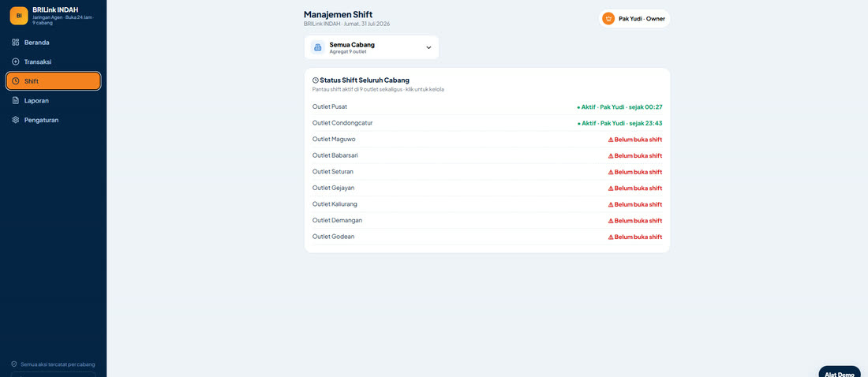Screen dimensions: 868x377
Task: Open Outlet Condongcatur active shift row
Action: (x=487, y=123)
